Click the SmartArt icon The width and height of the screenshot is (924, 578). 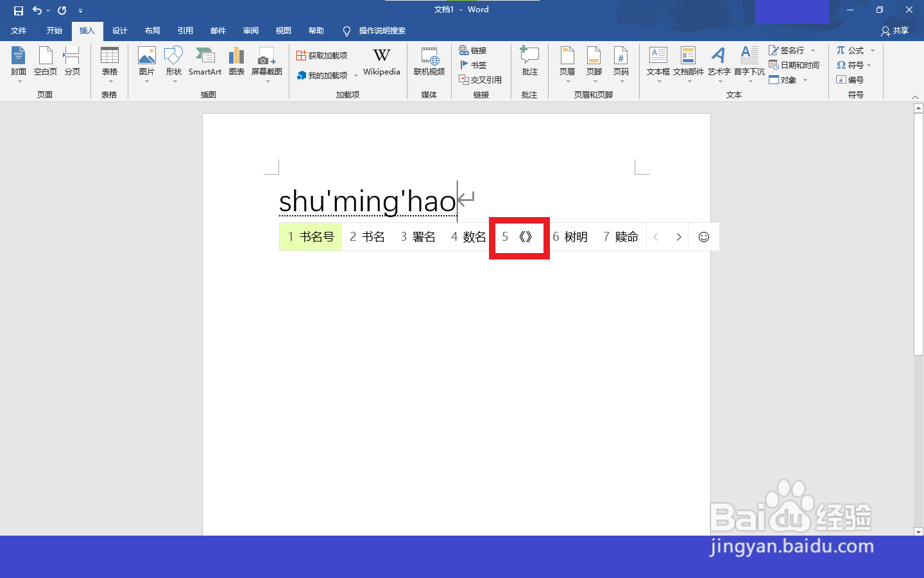205,62
